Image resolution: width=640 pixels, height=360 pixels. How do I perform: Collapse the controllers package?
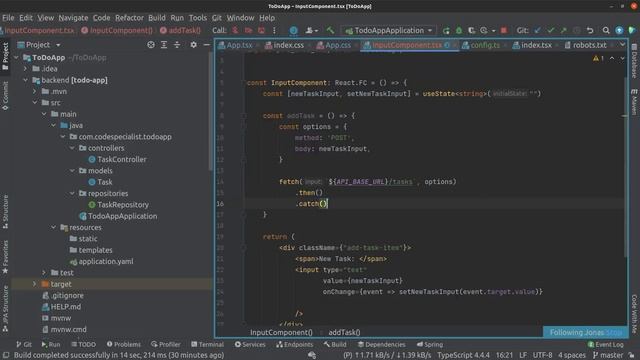click(72, 148)
